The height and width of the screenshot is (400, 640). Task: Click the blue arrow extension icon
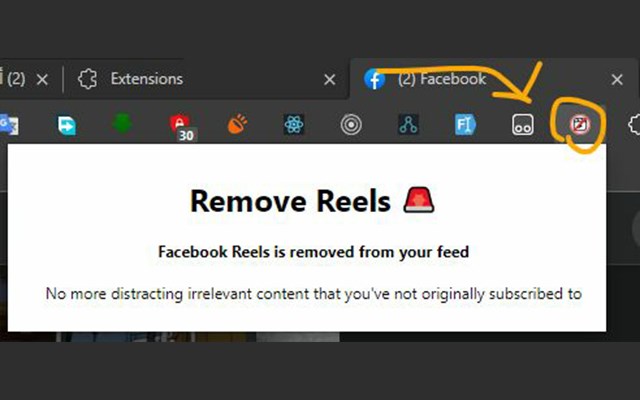tap(67, 125)
